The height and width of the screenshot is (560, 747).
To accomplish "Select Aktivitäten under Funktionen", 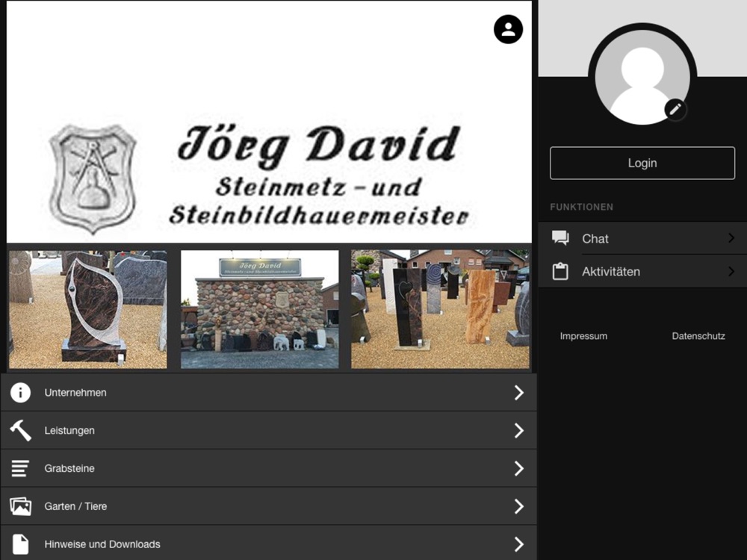I will point(642,272).
